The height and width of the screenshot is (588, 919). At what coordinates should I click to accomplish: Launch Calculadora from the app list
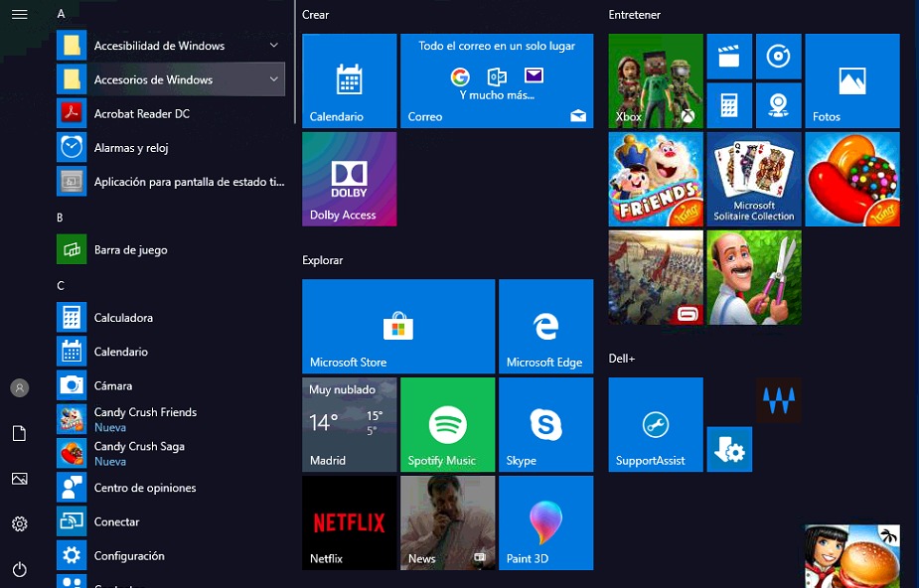pos(171,318)
